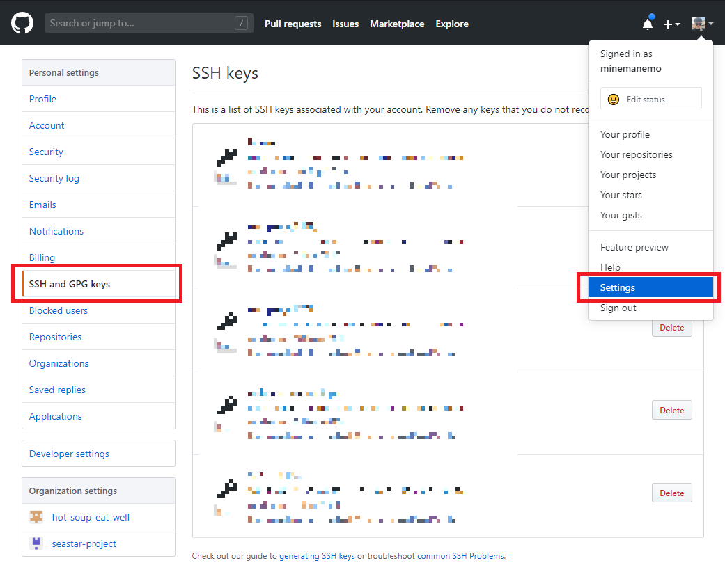This screenshot has width=725, height=588.
Task: Open the user avatar menu
Action: pyautogui.click(x=702, y=23)
